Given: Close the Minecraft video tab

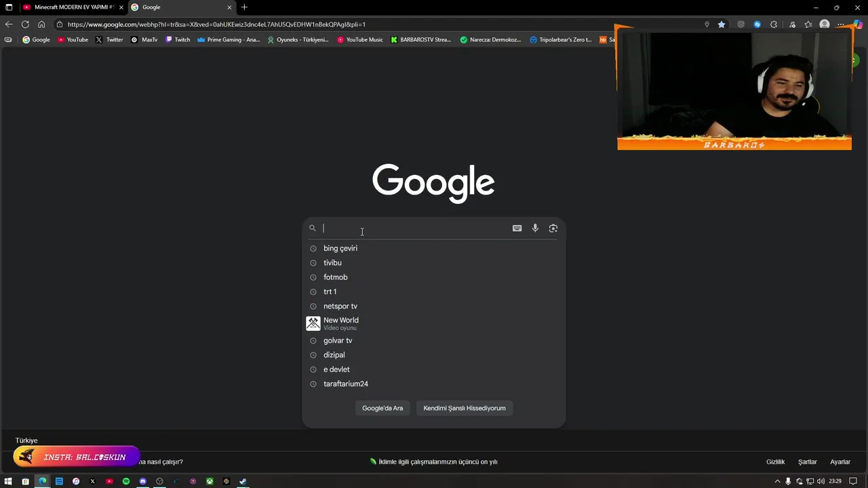Looking at the screenshot, I should [x=121, y=7].
